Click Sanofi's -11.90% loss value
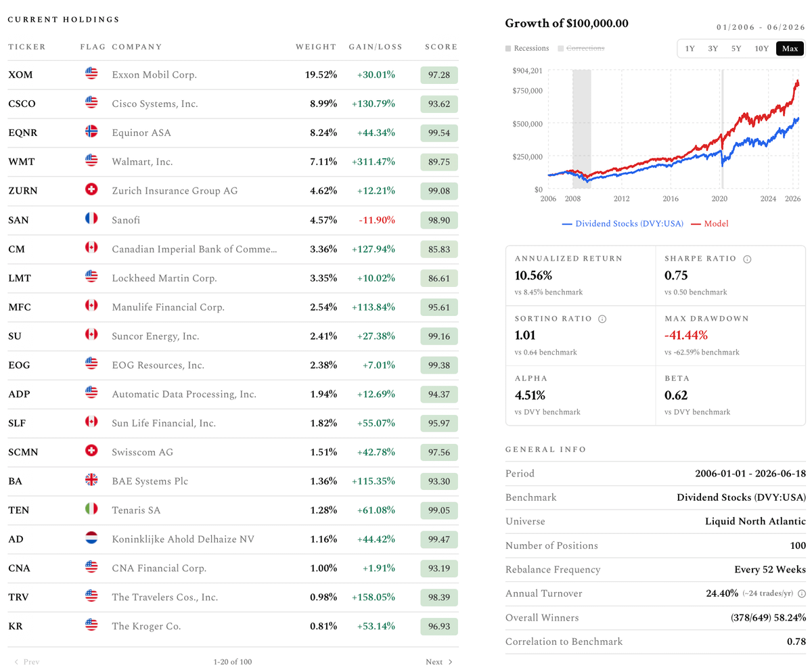Screen dimensions: 812x672 376,220
